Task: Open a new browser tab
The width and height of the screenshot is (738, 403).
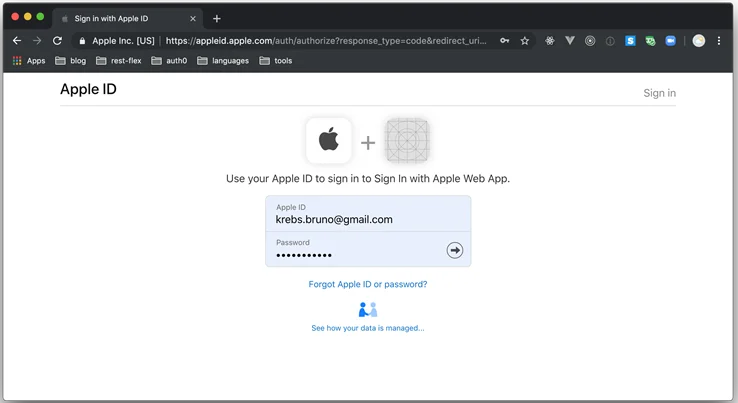Action: (x=217, y=19)
